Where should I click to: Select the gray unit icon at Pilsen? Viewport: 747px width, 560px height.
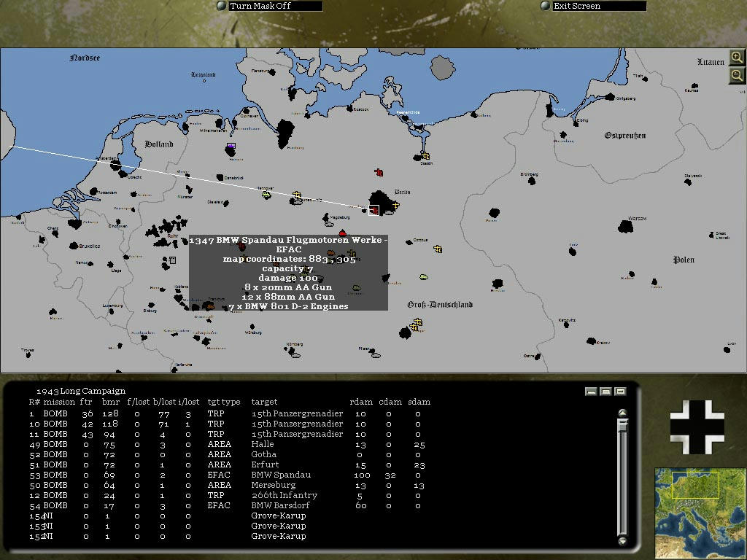click(x=376, y=354)
